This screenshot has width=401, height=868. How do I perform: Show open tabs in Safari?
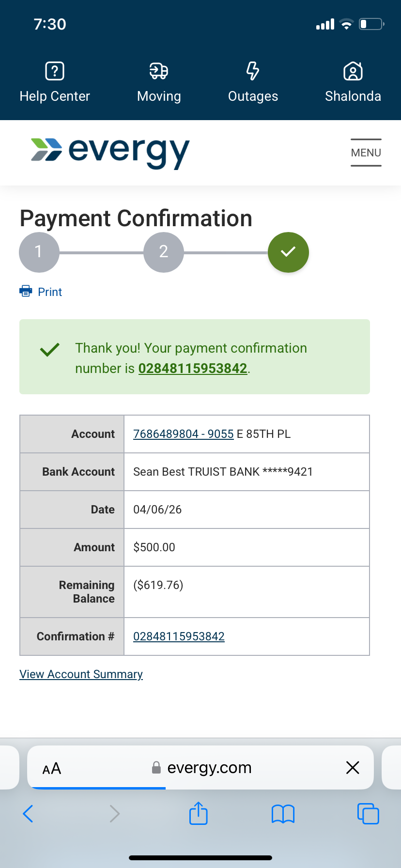(x=368, y=813)
